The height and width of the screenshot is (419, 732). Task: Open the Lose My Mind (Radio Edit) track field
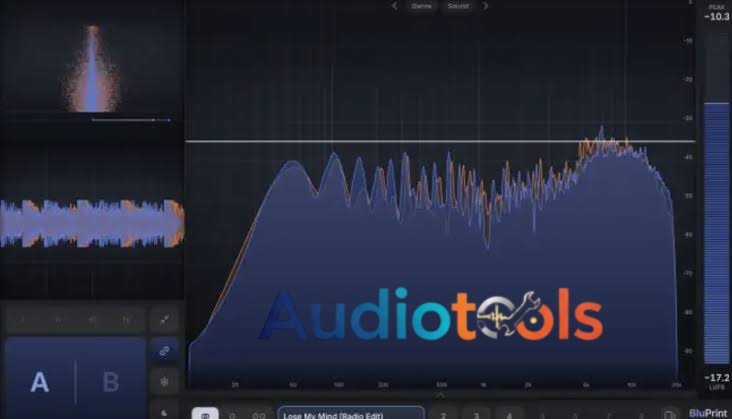[351, 414]
